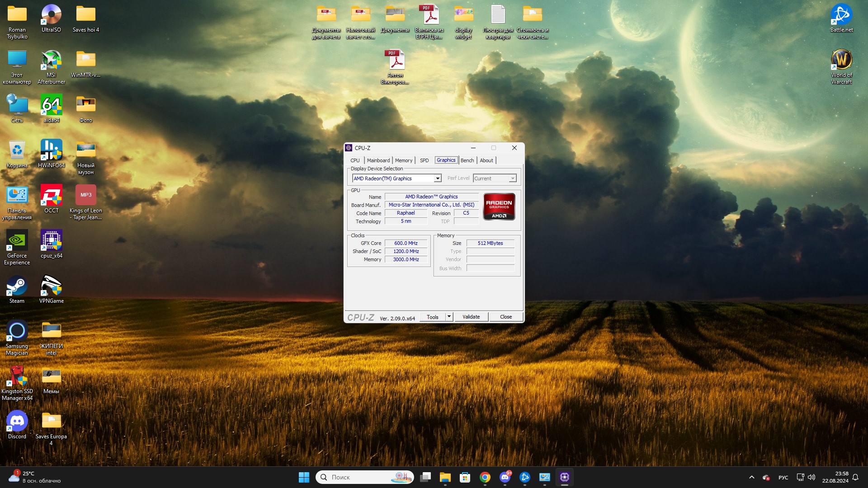Click Windows Start button on the taskbar
Image resolution: width=868 pixels, height=488 pixels.
[x=304, y=477]
